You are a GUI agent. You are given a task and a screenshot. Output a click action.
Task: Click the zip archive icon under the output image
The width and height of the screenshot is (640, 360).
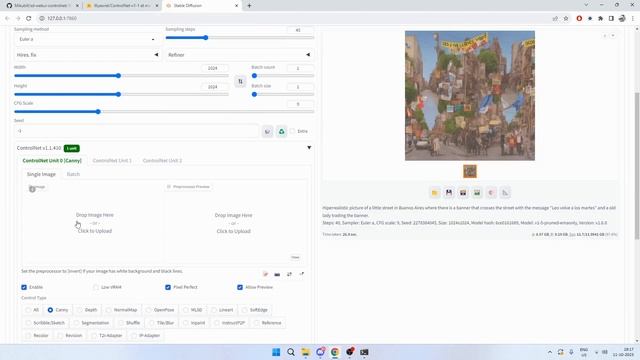click(463, 193)
